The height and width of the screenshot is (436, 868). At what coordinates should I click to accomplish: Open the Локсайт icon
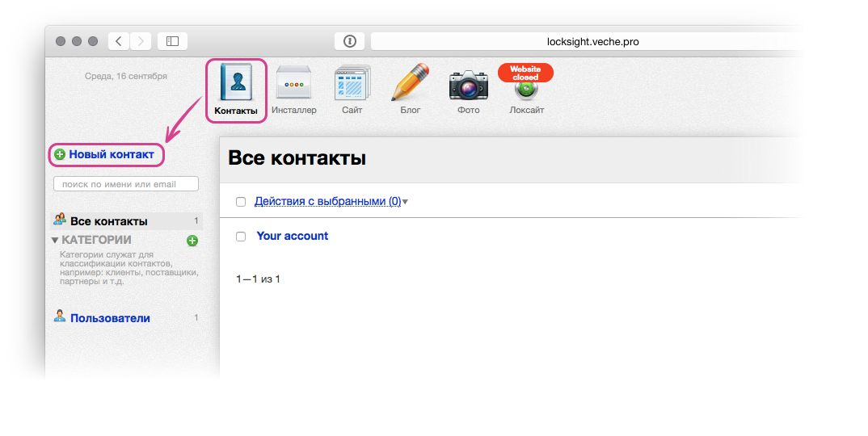coord(526,91)
